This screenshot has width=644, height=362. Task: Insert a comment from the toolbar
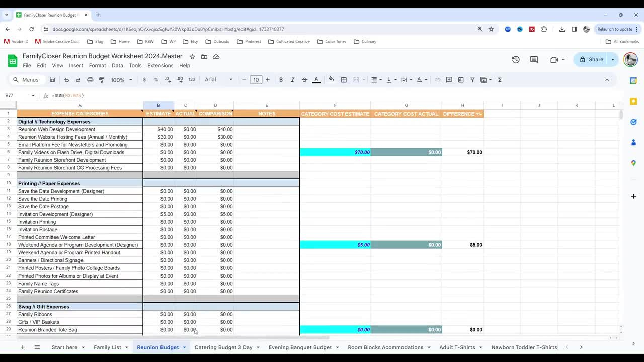point(449,79)
